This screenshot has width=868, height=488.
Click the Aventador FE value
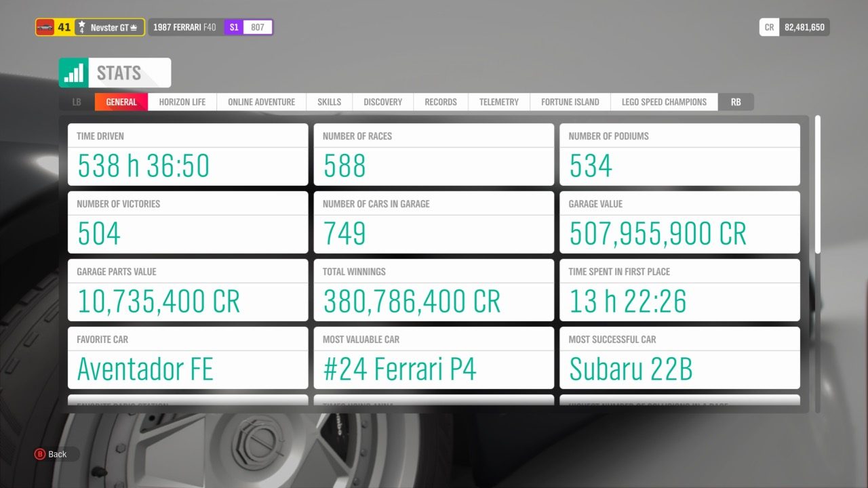click(145, 369)
